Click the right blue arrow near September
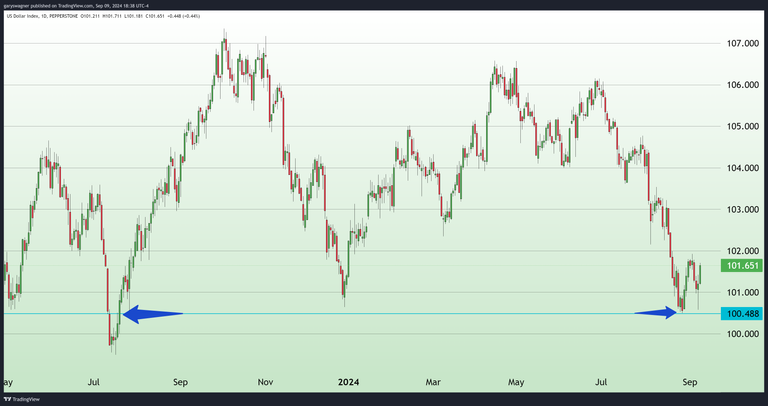768x406 pixels. pos(659,313)
